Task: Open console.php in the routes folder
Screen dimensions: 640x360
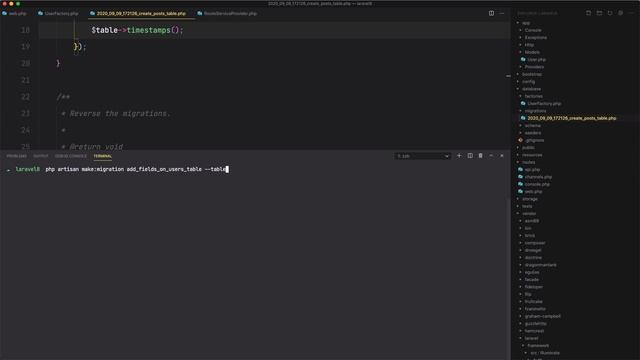Action: 537,184
